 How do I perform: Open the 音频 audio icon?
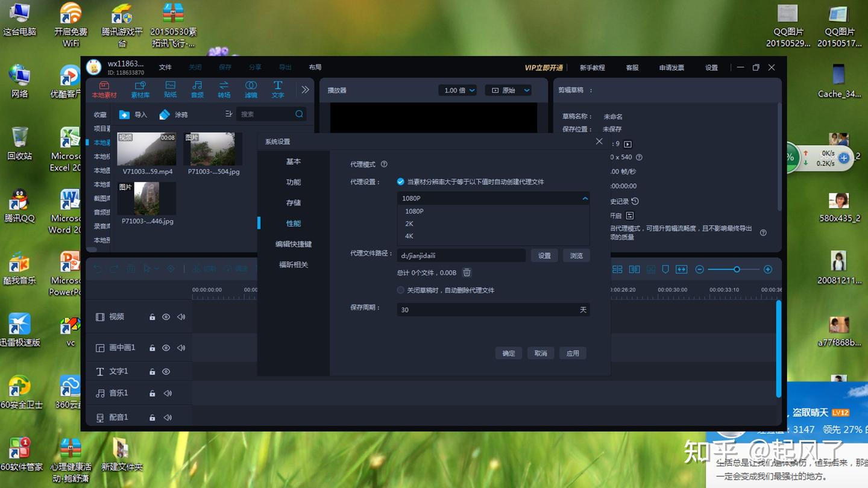[197, 86]
